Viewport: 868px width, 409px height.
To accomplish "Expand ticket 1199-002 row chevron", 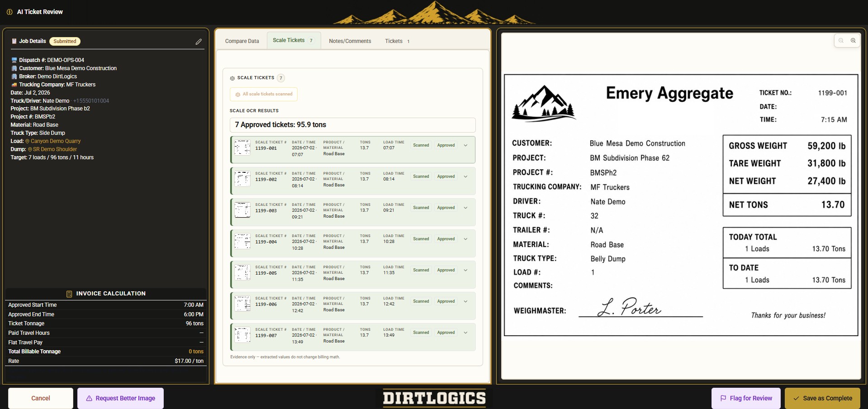I will [465, 176].
